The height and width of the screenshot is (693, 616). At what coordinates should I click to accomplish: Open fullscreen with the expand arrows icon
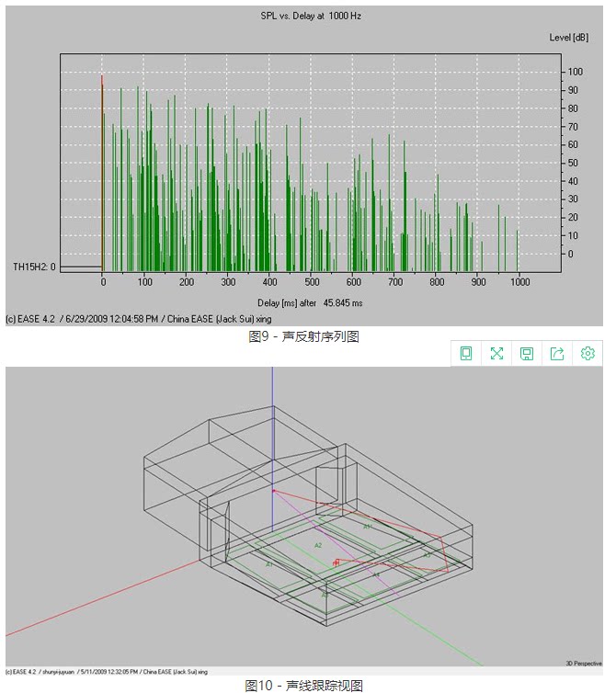(x=496, y=353)
